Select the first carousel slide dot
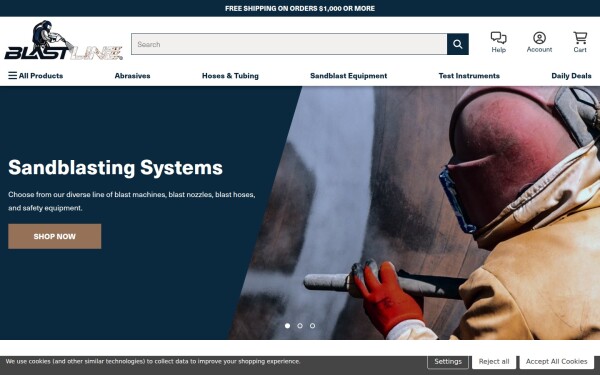 (x=287, y=326)
